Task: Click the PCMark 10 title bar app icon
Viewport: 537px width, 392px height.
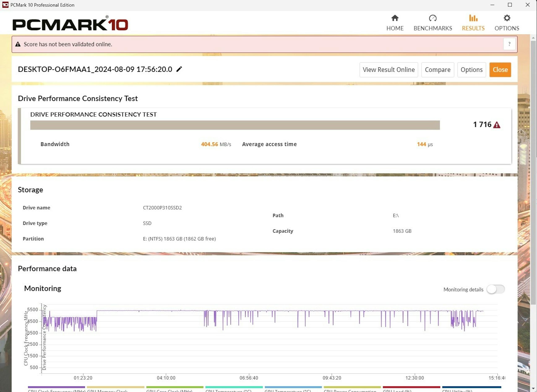Action: click(x=5, y=5)
